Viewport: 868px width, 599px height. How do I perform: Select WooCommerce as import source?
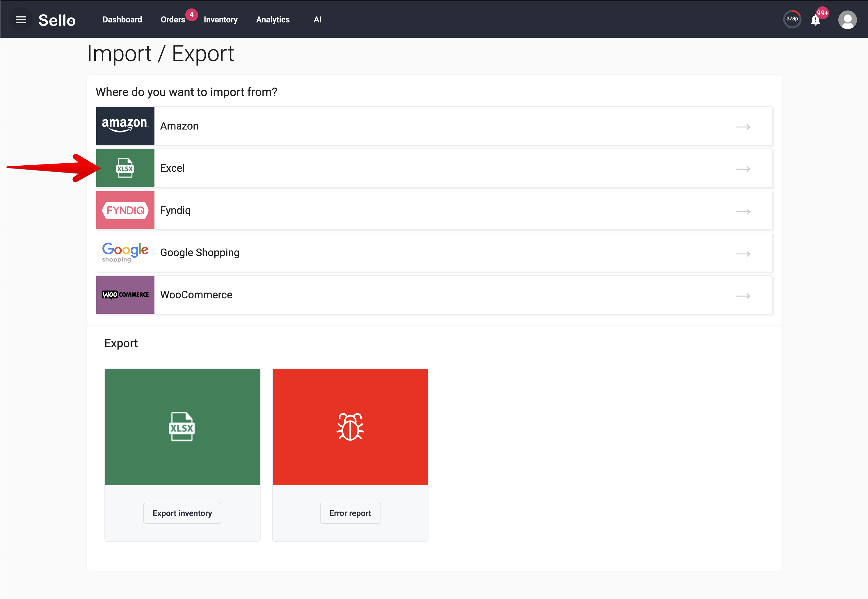tap(434, 295)
